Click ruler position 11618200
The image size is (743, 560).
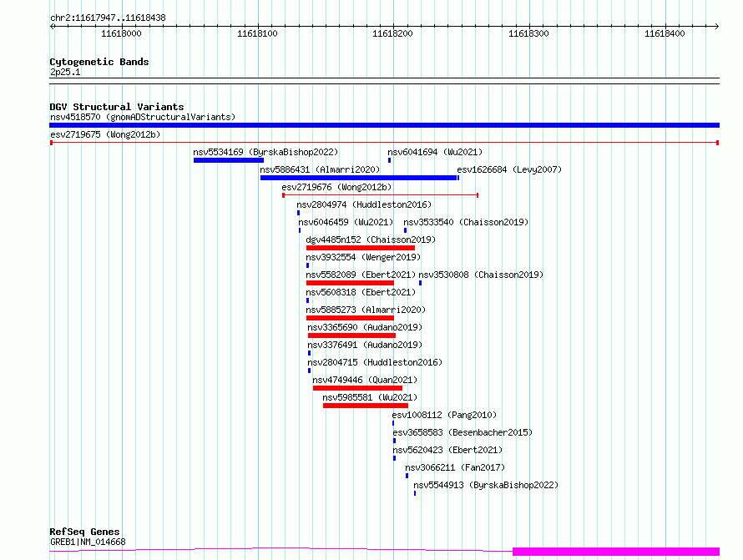coord(393,33)
